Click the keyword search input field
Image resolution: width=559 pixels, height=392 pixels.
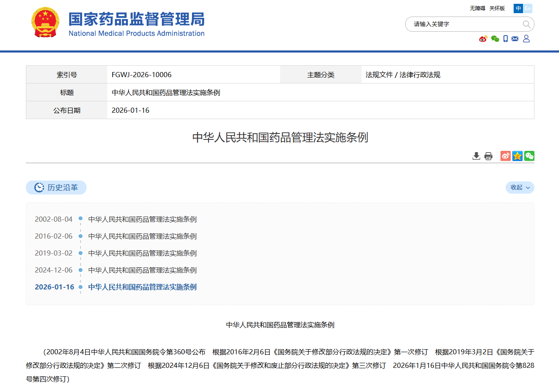tap(464, 24)
